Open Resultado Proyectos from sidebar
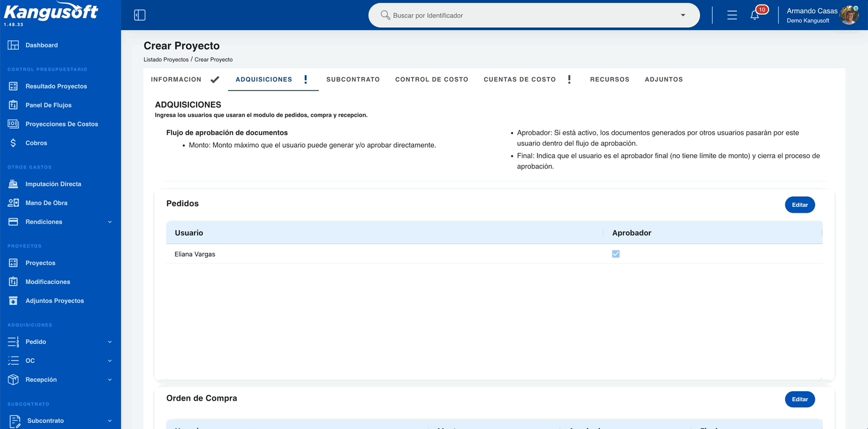 (56, 86)
